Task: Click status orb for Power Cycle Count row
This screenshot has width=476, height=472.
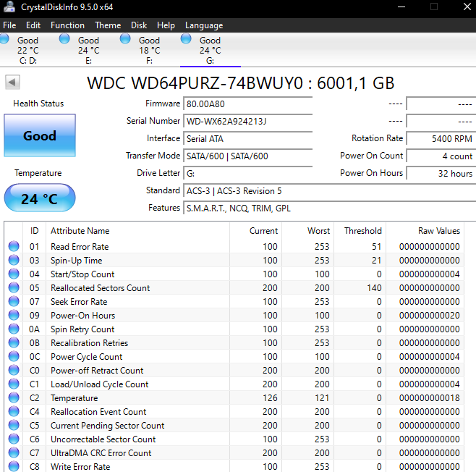Action: 14,356
